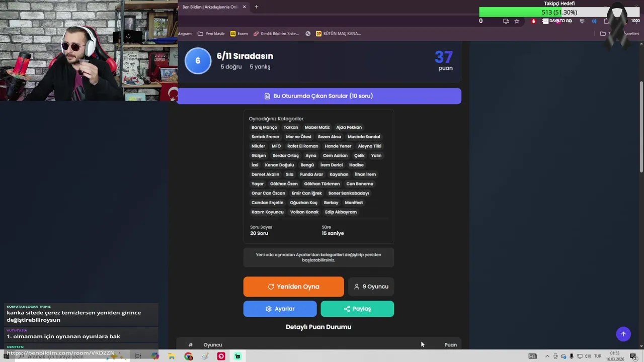Select the Ajda Pekkan category tag
Screen dimensions: 644x362
pyautogui.click(x=349, y=127)
